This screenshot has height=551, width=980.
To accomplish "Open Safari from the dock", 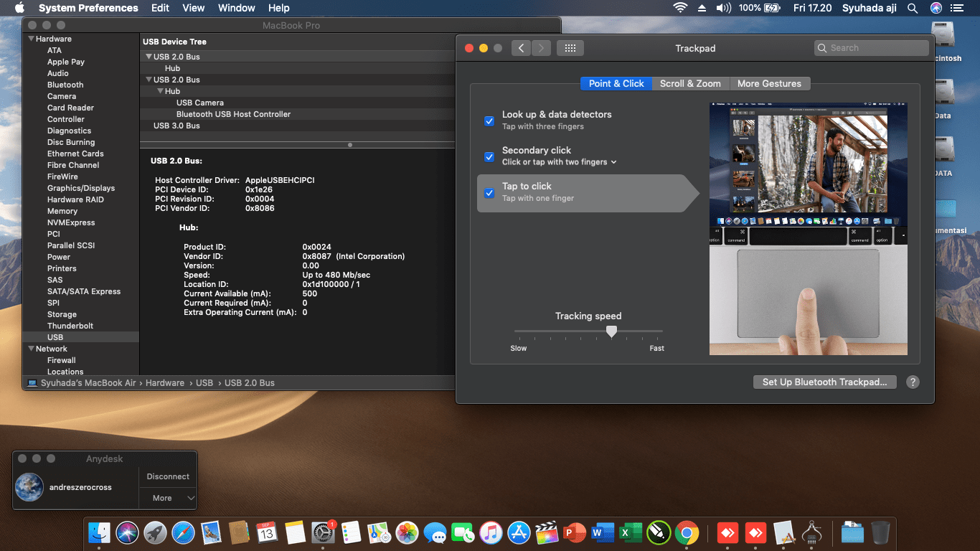I will coord(183,533).
